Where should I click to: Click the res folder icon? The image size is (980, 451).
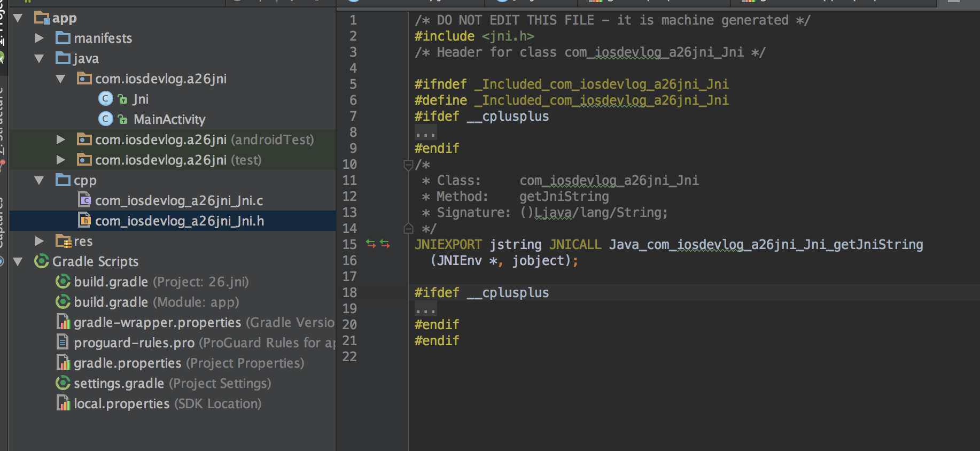[64, 241]
